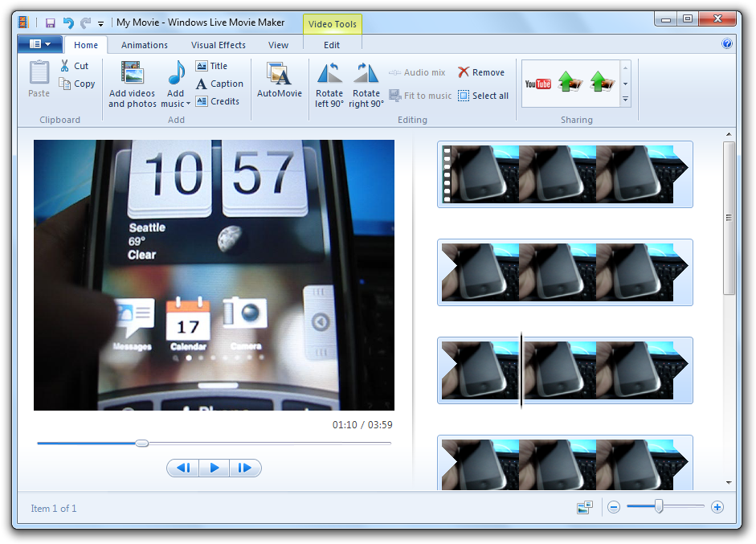Open the Add music dropdown arrow
Screen dimensions: 756x544
(188, 104)
